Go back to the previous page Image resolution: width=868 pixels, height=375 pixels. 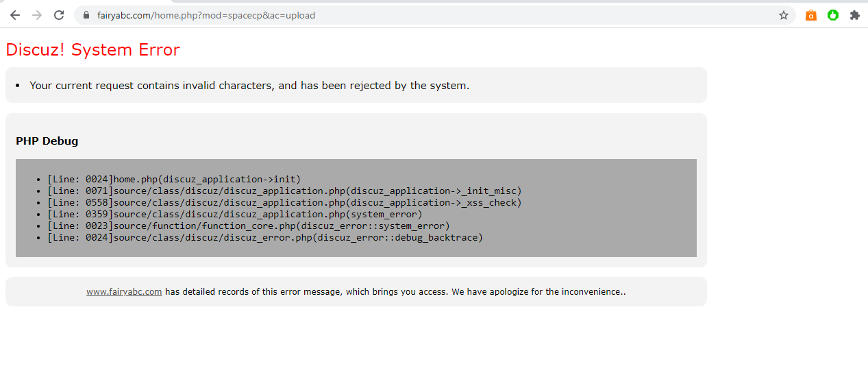tap(15, 15)
